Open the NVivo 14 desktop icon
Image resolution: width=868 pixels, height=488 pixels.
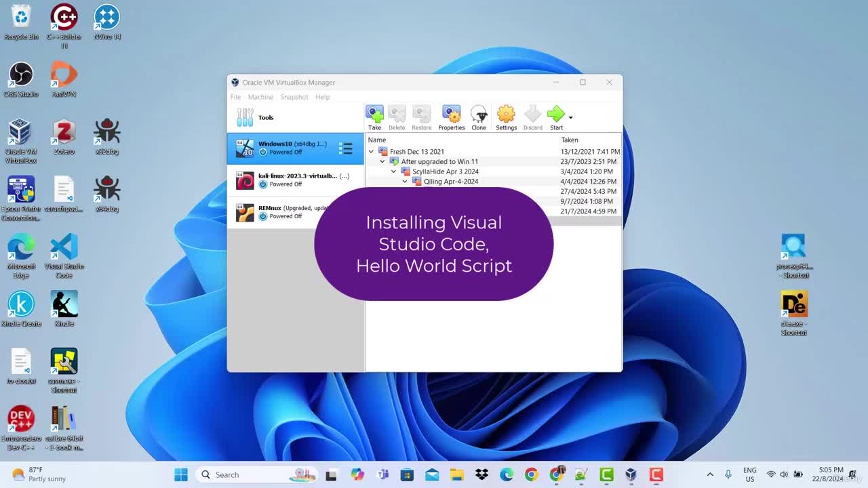click(107, 22)
